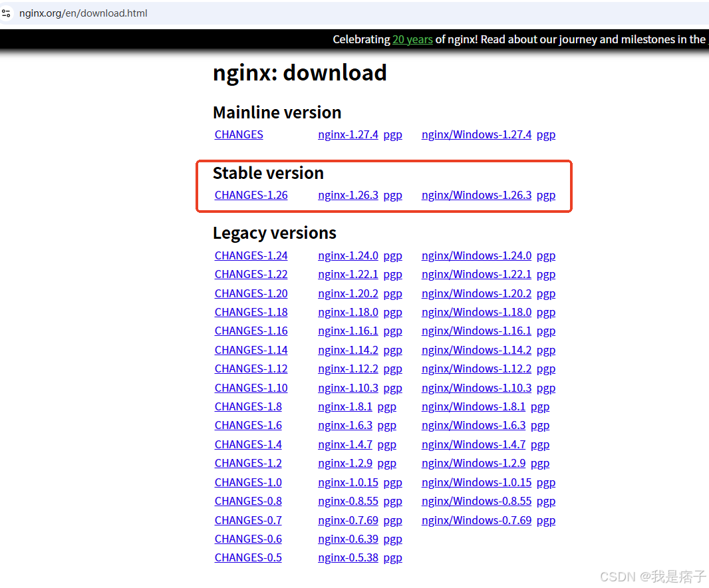Viewport: 709px width, 588px height.
Task: Click the site information icon in address bar
Action: [6, 13]
